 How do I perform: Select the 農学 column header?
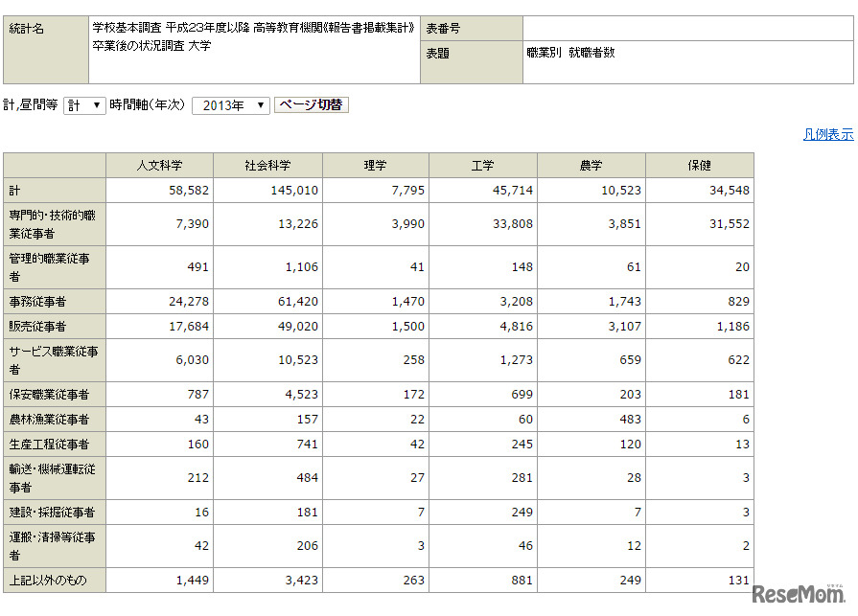pyautogui.click(x=592, y=164)
